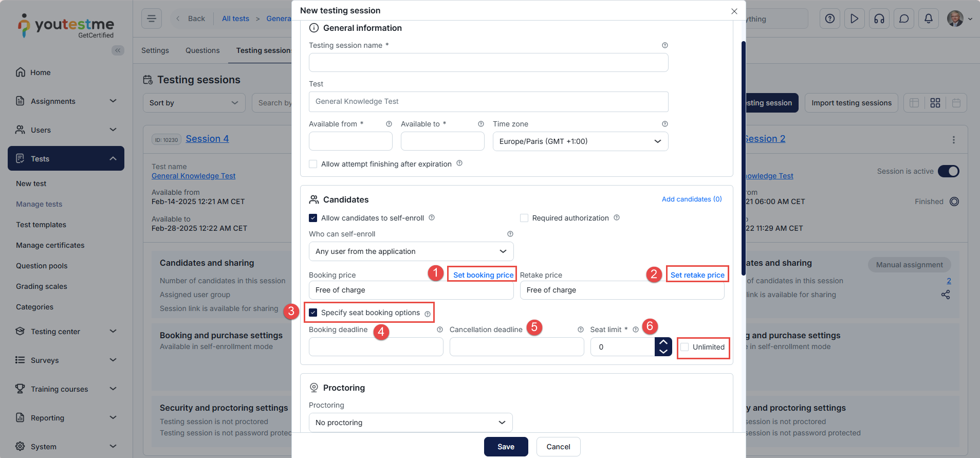Click the info icon beside Required authorization
Screen dimensions: 980x458
(x=617, y=217)
